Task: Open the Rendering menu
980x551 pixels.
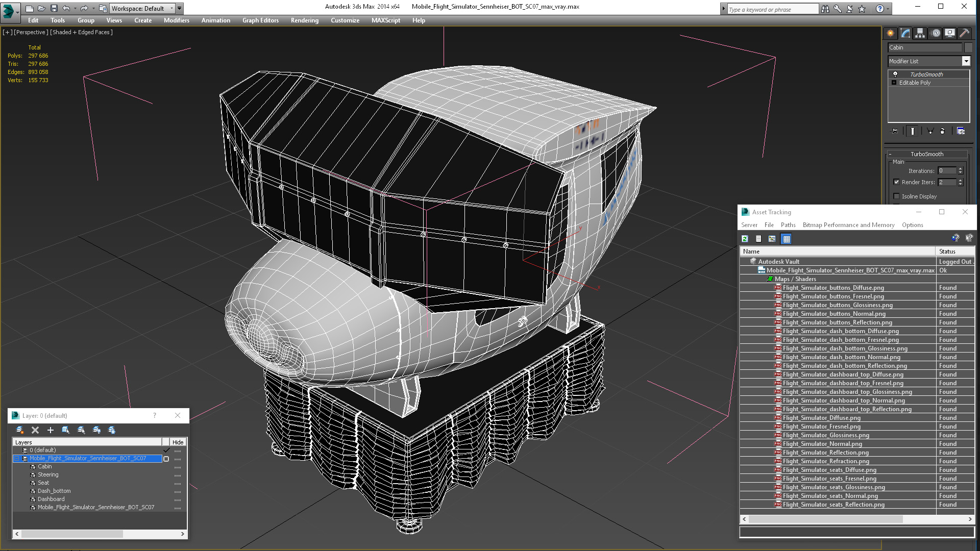Action: (x=304, y=20)
